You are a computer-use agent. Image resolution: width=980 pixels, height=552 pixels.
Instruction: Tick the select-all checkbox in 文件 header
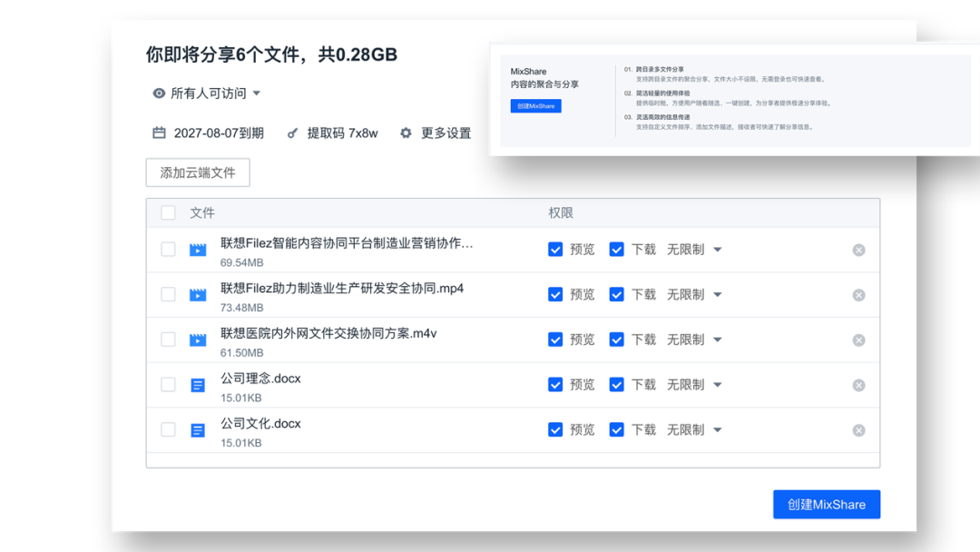[x=168, y=212]
